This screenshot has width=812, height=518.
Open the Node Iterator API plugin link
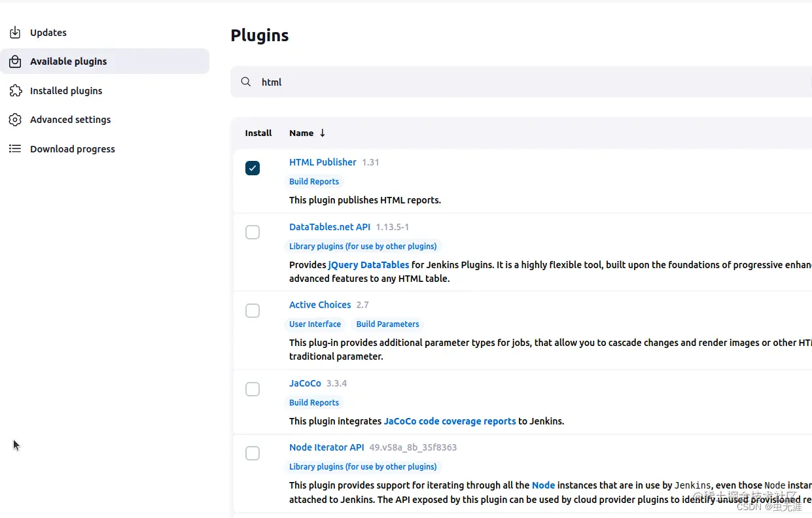point(327,447)
